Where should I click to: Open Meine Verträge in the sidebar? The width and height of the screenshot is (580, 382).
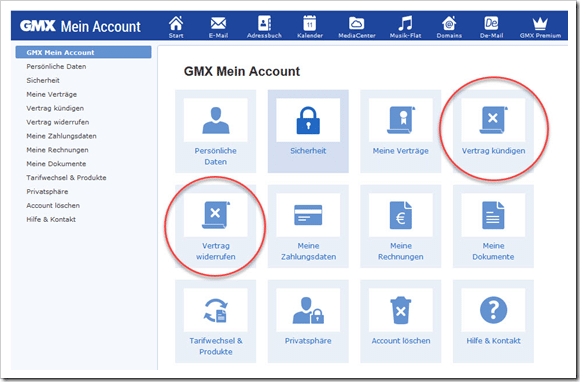click(51, 94)
